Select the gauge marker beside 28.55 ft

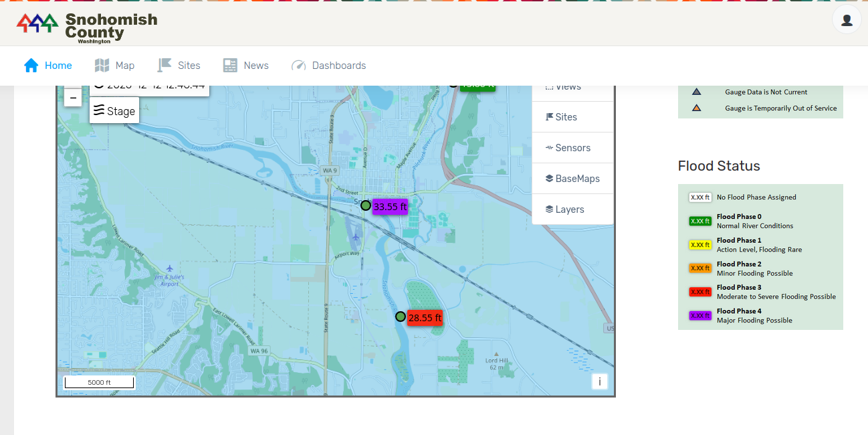[x=400, y=317]
